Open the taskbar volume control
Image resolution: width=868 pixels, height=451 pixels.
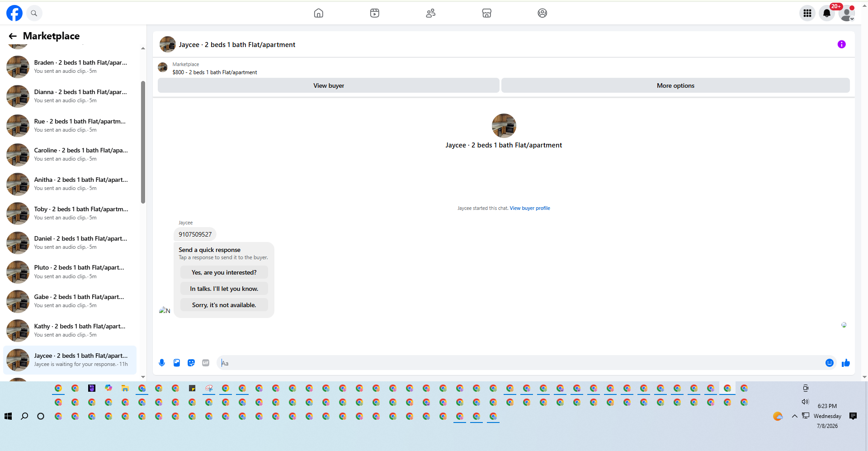[x=805, y=402]
